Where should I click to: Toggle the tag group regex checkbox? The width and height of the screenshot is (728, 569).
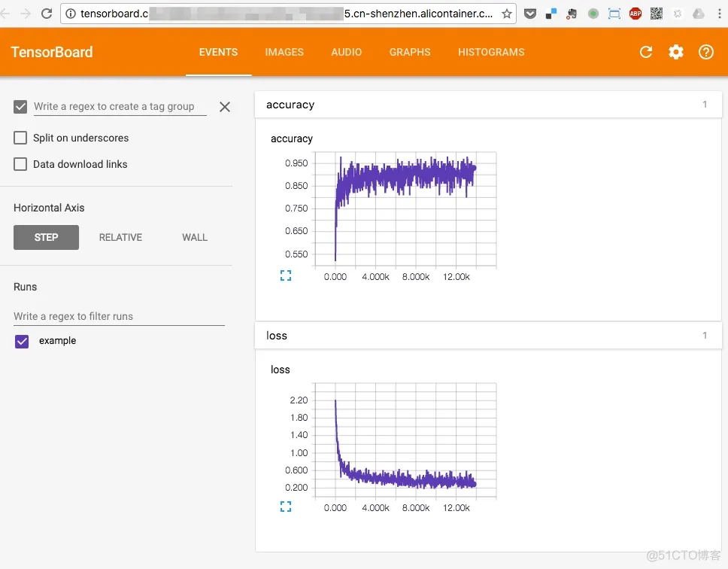click(x=20, y=107)
